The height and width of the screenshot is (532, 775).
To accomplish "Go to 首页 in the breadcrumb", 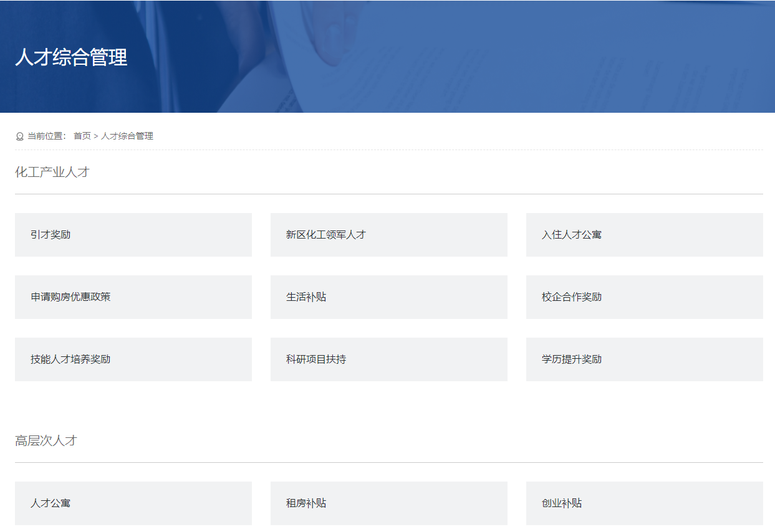I will tap(82, 136).
